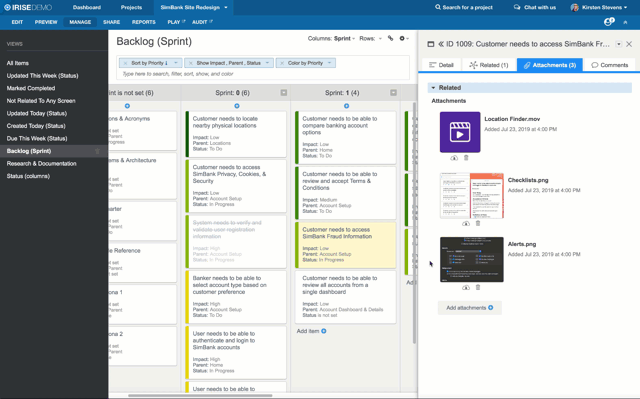The image size is (640, 399).
Task: Open the search for a project field
Action: click(464, 7)
